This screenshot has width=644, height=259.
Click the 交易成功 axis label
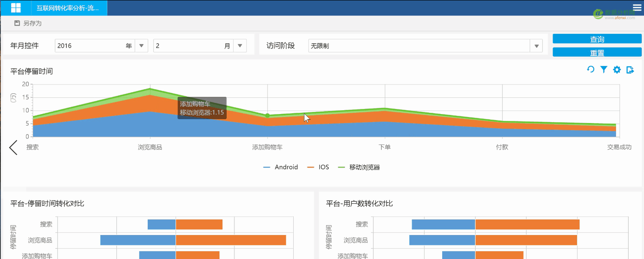coord(620,147)
